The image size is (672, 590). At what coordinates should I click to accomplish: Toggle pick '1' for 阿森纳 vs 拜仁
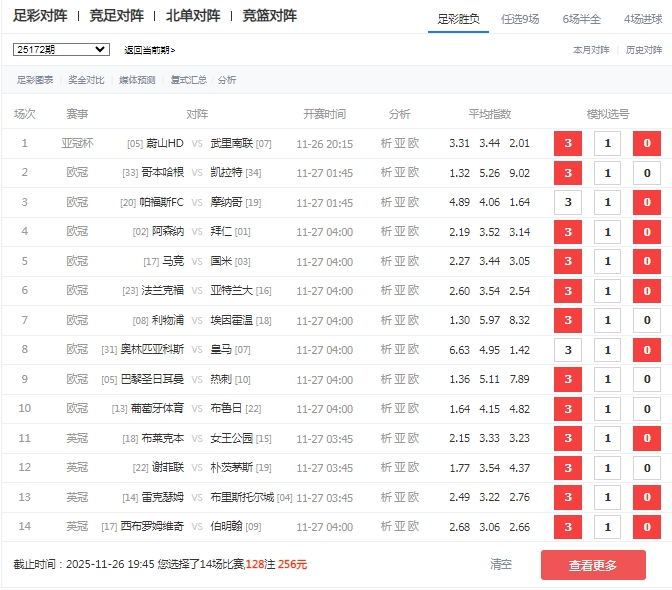(607, 233)
